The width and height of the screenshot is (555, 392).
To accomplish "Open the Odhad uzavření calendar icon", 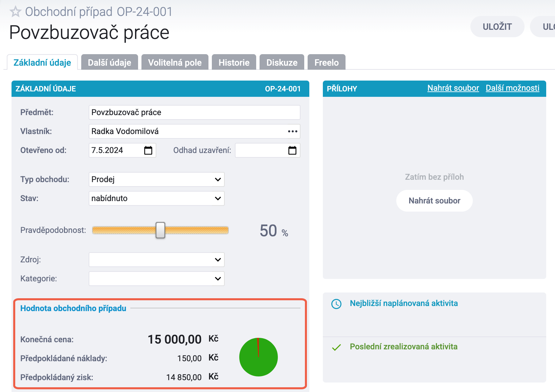I will 292,150.
